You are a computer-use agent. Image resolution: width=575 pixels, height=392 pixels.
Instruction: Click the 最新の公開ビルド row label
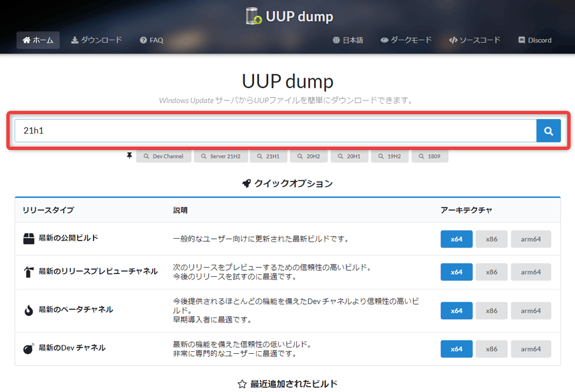pos(69,238)
